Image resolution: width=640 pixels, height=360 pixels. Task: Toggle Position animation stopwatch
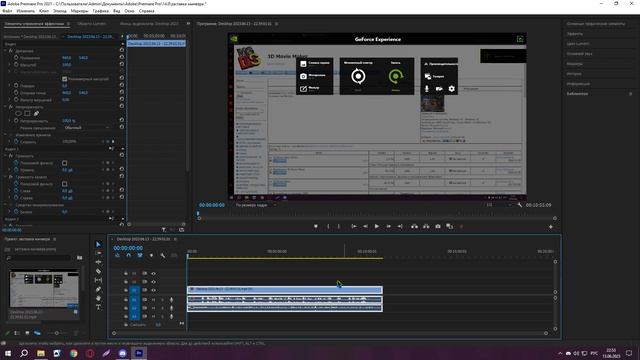click(x=16, y=58)
